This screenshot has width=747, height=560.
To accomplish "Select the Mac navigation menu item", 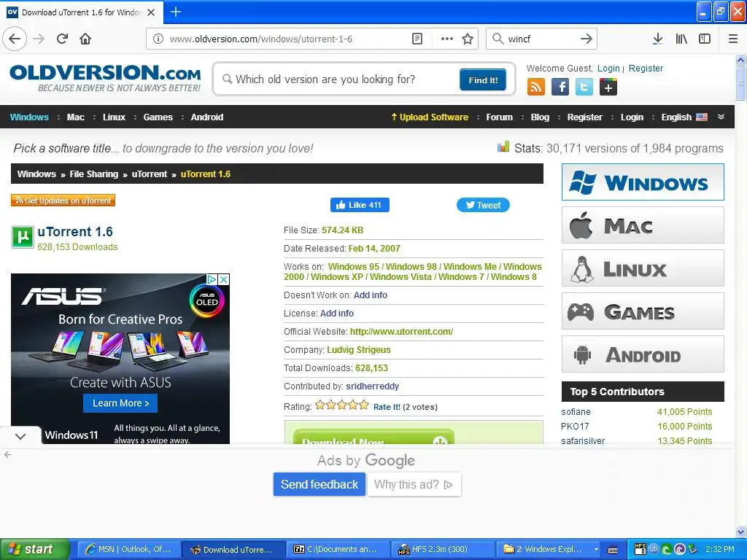I will click(x=76, y=117).
